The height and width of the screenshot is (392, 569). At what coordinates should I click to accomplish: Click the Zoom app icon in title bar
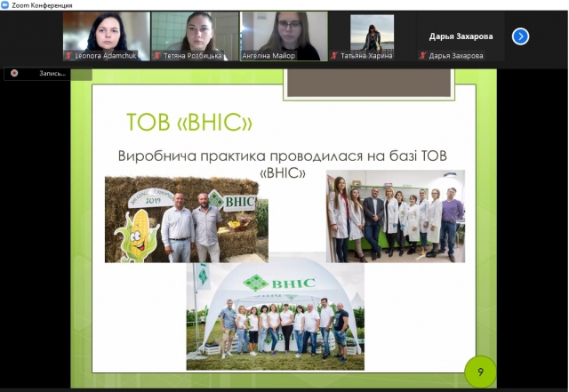click(x=5, y=5)
